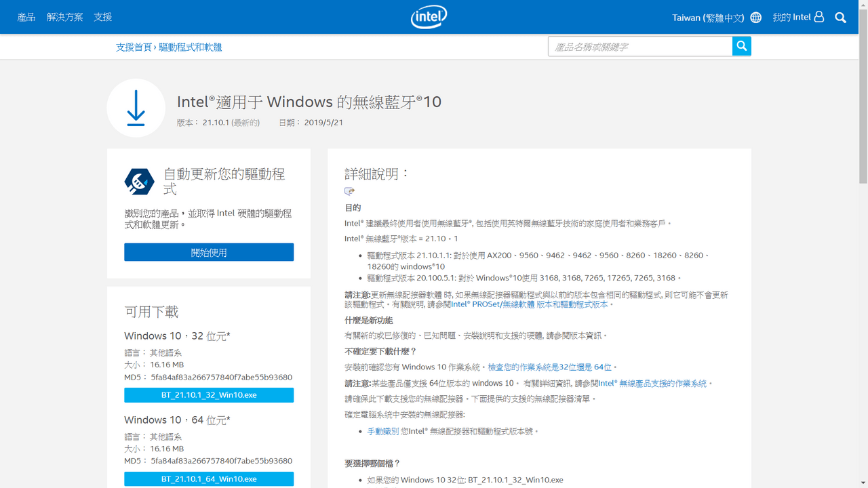Image resolution: width=868 pixels, height=488 pixels.
Task: Click the blue search submit button
Action: [x=742, y=46]
